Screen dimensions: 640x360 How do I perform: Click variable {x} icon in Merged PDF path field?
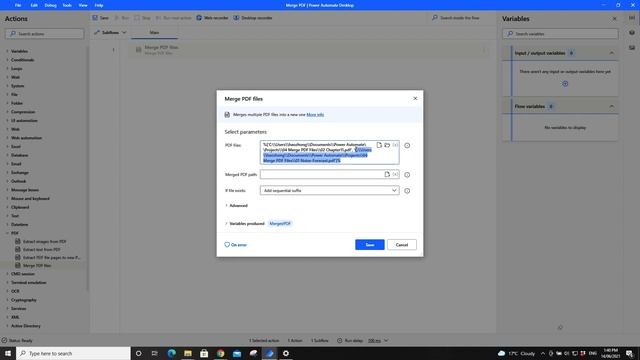[395, 174]
